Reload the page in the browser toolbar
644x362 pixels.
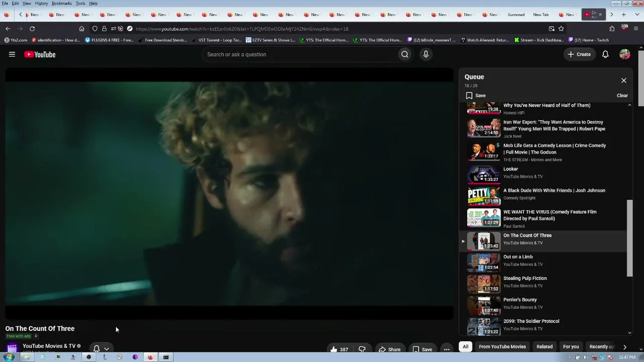32,29
